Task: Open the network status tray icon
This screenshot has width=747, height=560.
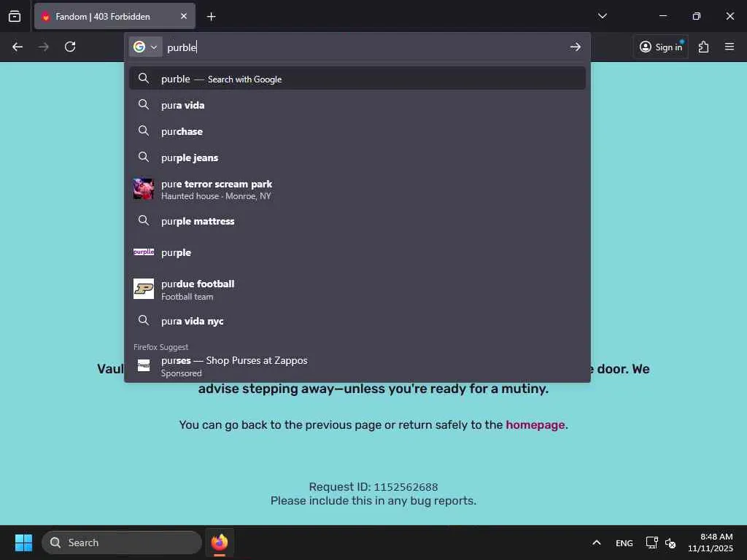Action: coord(651,542)
